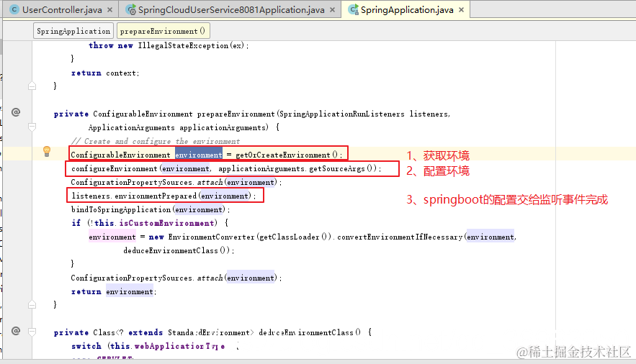Screen dimensions: 636x364
Task: Click getOrCreateEnvironment() method call
Action: pos(286,155)
